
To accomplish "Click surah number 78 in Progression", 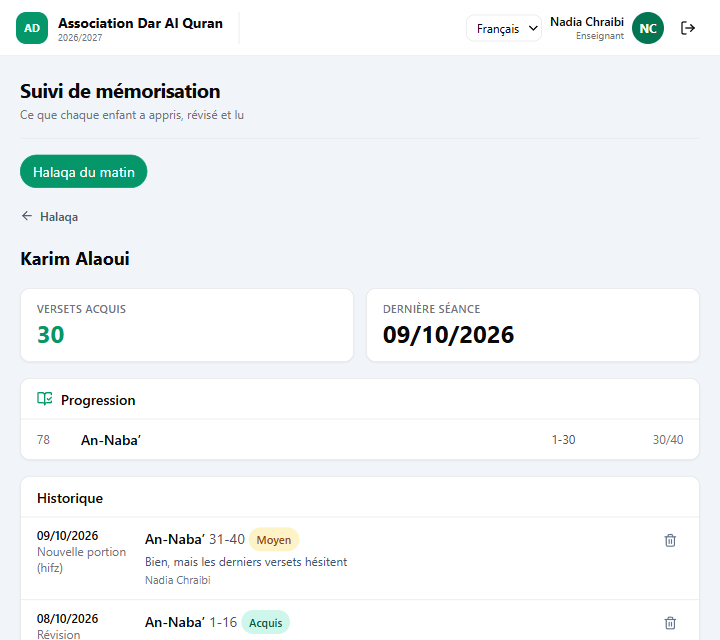I will 43,440.
